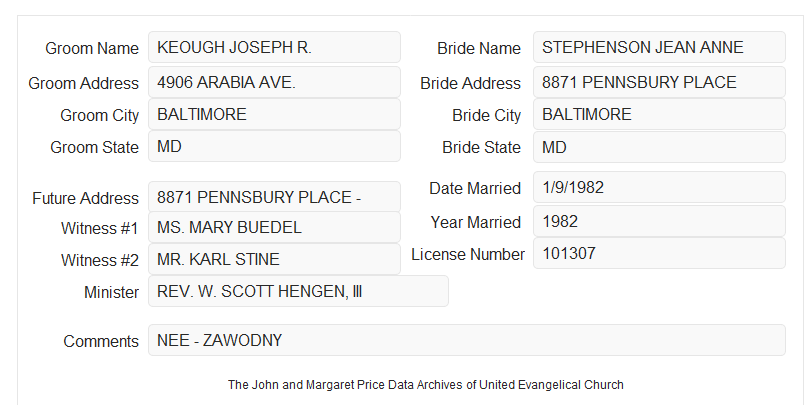Click the Witness #1 field
The width and height of the screenshot is (805, 405).
274,227
